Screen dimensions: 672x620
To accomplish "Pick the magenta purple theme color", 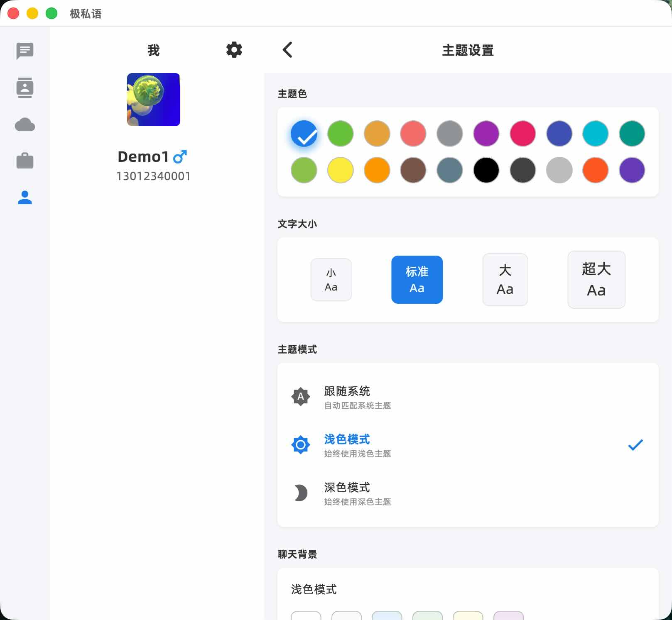I will 486,134.
